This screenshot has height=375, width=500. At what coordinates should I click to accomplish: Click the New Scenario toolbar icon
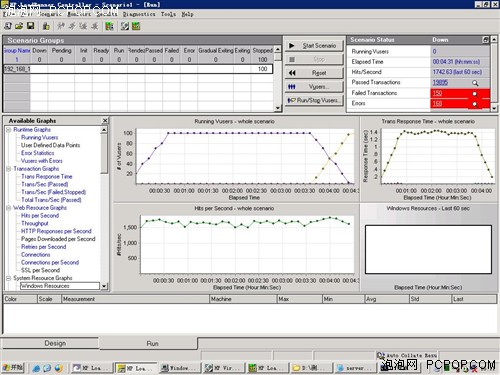tap(8, 26)
